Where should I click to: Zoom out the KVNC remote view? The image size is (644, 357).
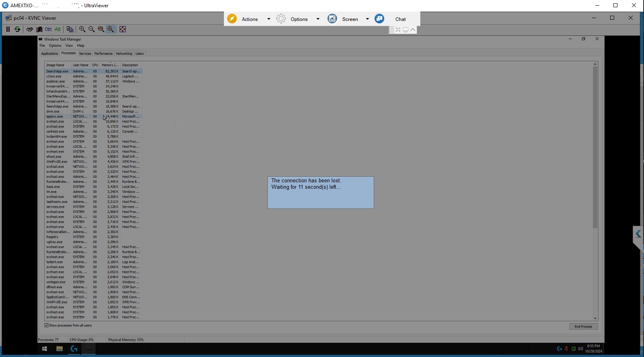click(91, 29)
